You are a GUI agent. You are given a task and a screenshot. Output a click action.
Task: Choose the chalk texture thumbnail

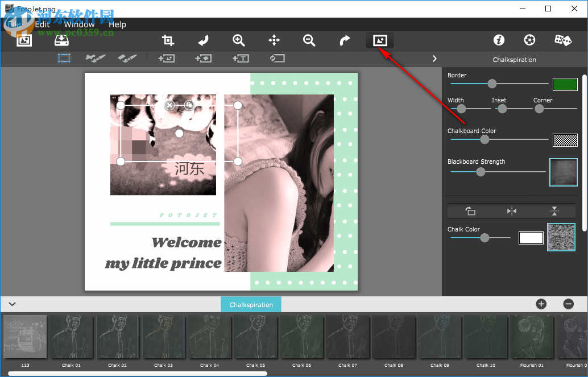coord(561,237)
